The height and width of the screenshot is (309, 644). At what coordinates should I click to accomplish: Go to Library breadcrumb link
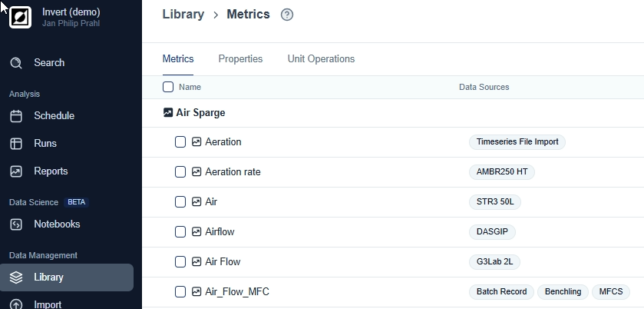coord(183,15)
